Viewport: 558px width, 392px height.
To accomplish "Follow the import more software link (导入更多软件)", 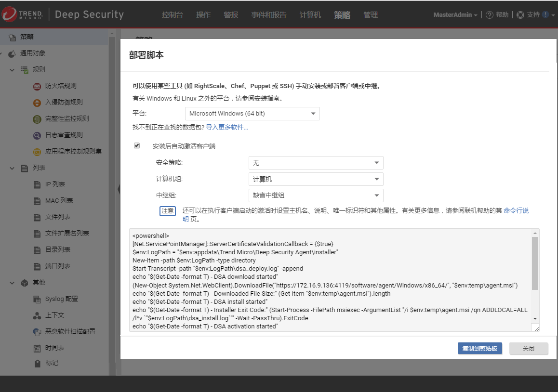I will (227, 128).
